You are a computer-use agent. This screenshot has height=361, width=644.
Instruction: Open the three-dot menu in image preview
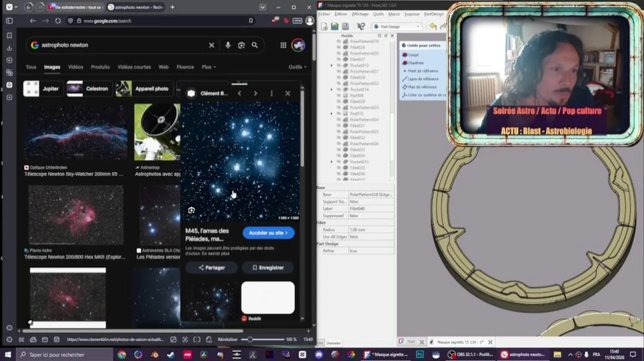click(x=271, y=93)
